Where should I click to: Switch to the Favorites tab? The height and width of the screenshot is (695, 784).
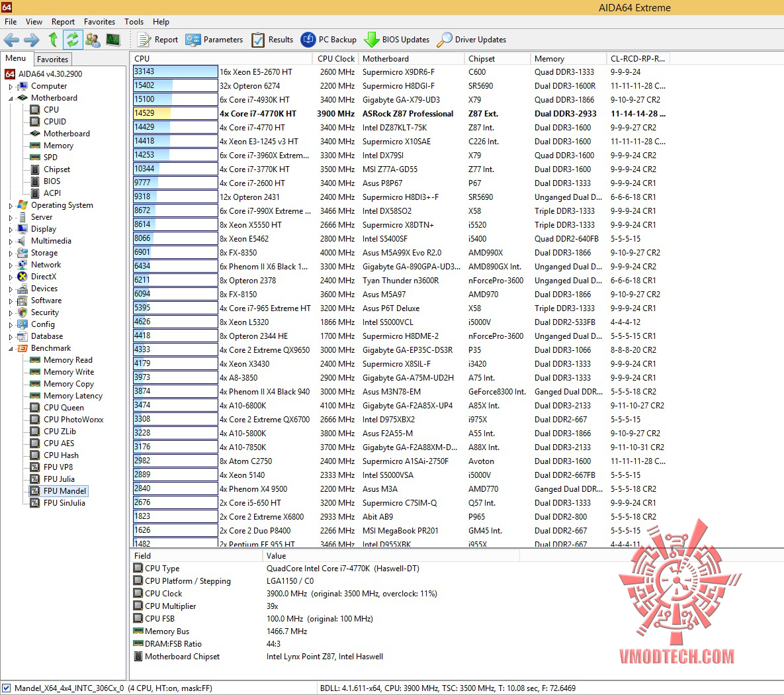[x=52, y=59]
